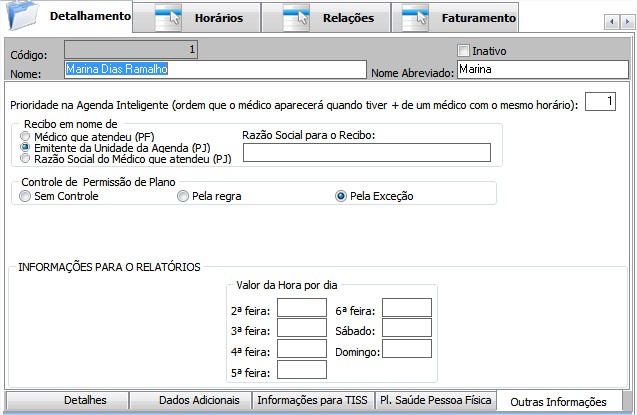The width and height of the screenshot is (637, 415).
Task: Click the Nome field with Marina Dias Ramalho
Action: 215,69
